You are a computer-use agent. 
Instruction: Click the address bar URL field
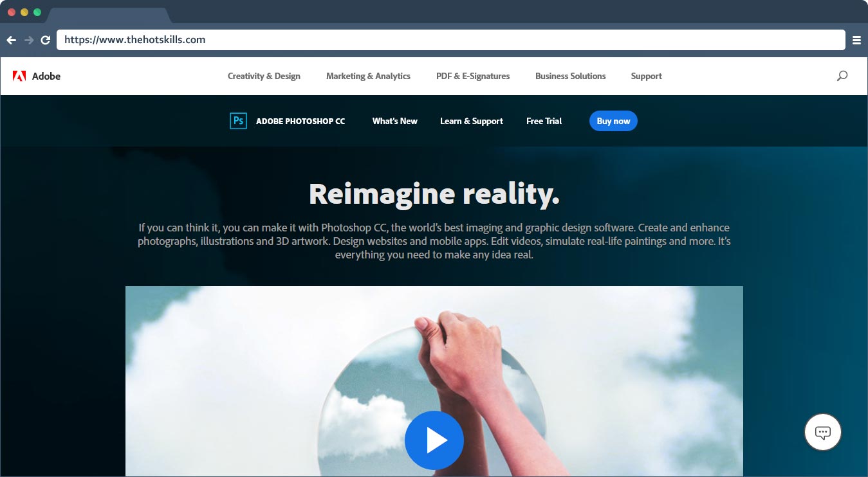point(451,40)
